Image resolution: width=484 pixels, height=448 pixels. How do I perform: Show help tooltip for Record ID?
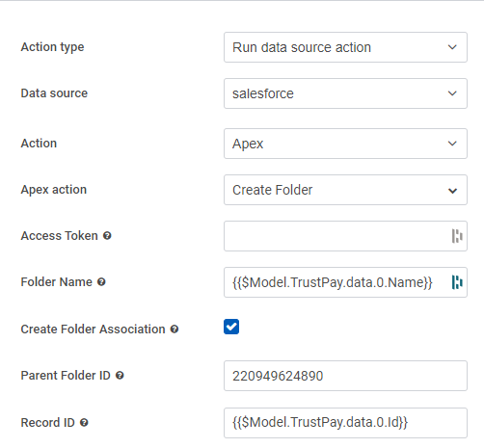84,423
